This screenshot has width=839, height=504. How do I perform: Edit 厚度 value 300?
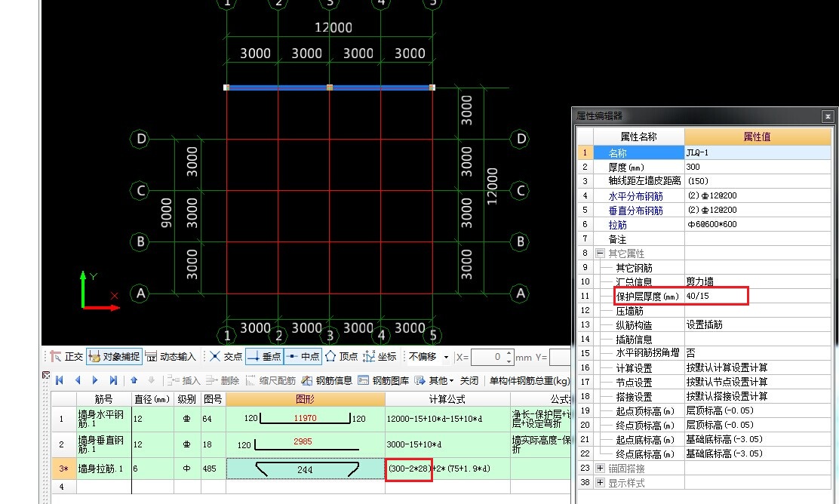pos(758,167)
